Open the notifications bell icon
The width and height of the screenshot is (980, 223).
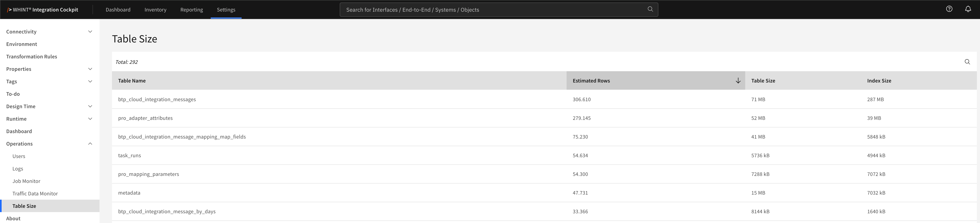[968, 9]
